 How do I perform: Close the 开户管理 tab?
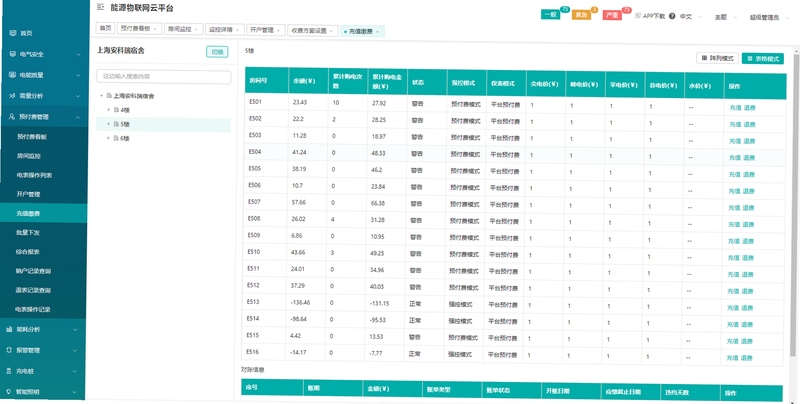pos(279,30)
